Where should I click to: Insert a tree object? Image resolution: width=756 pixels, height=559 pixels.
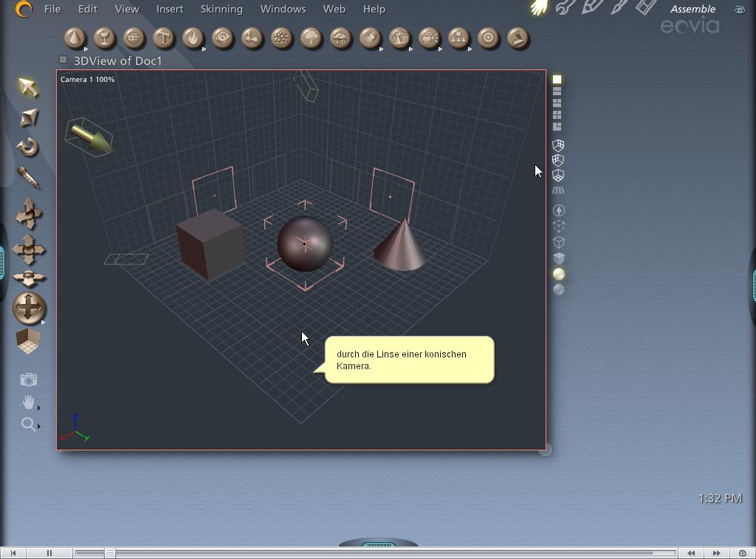click(312, 38)
